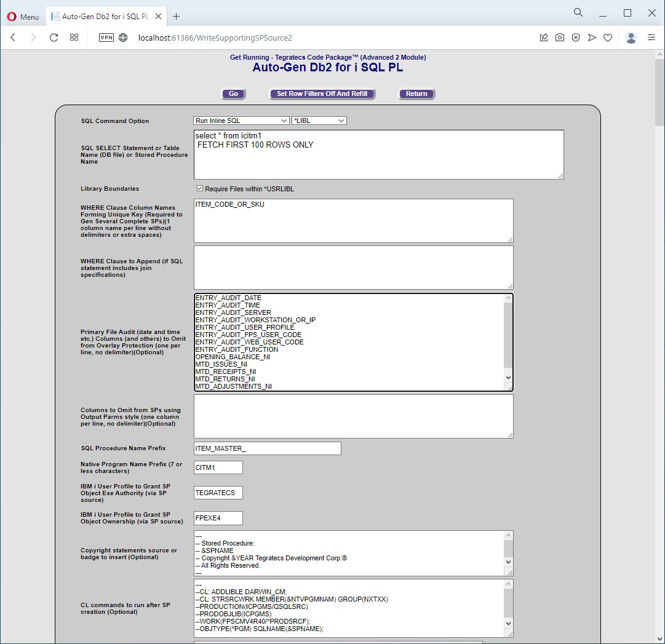Open the send-to-flow arrow icon
The width and height of the screenshot is (665, 644).
click(592, 38)
